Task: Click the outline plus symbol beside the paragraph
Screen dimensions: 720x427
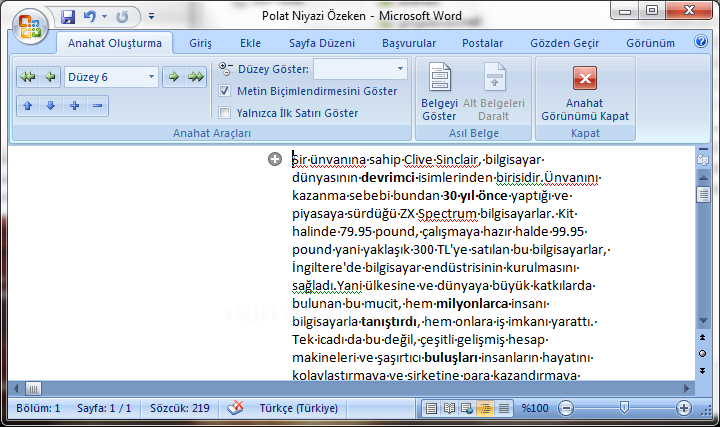Action: pyautogui.click(x=275, y=159)
